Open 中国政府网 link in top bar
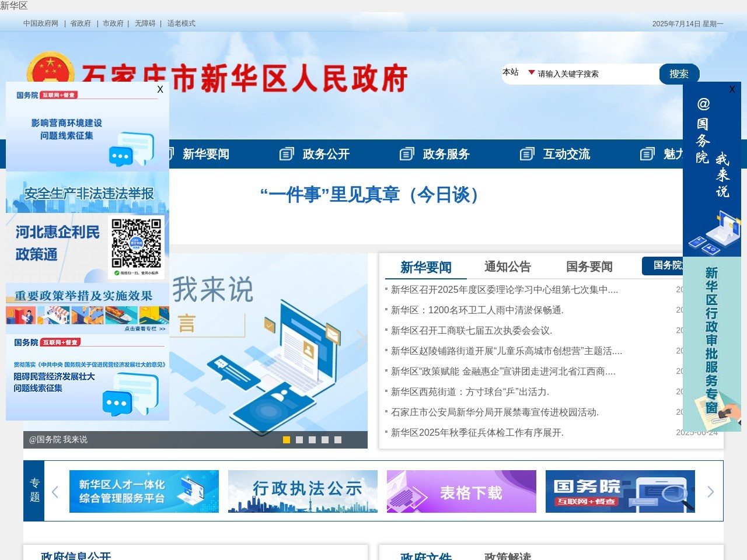Image resolution: width=747 pixels, height=560 pixels. coord(41,23)
